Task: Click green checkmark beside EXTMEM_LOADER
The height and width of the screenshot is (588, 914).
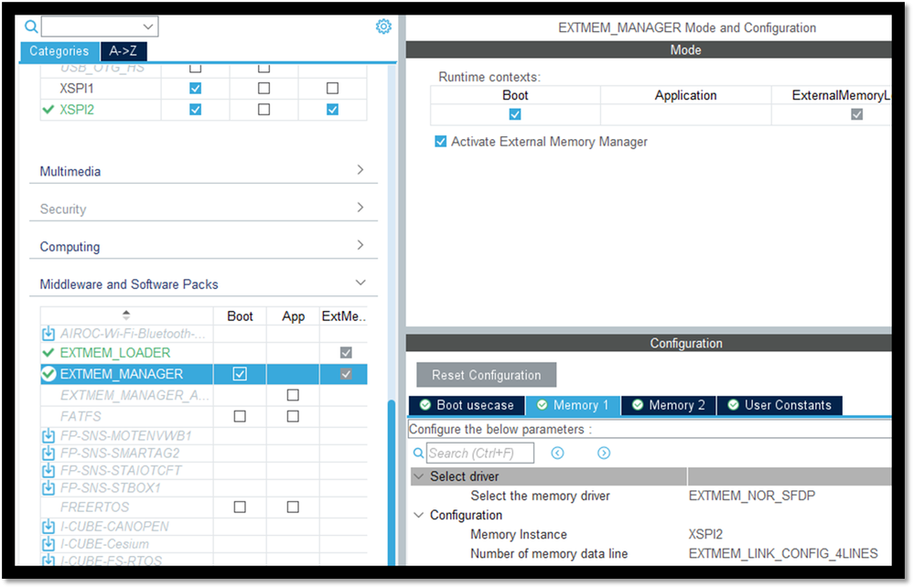Action: (48, 353)
